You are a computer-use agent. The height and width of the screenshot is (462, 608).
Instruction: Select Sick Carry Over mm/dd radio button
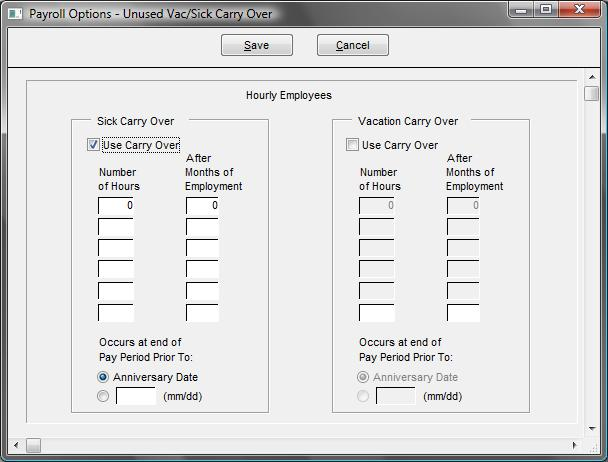coord(103,396)
